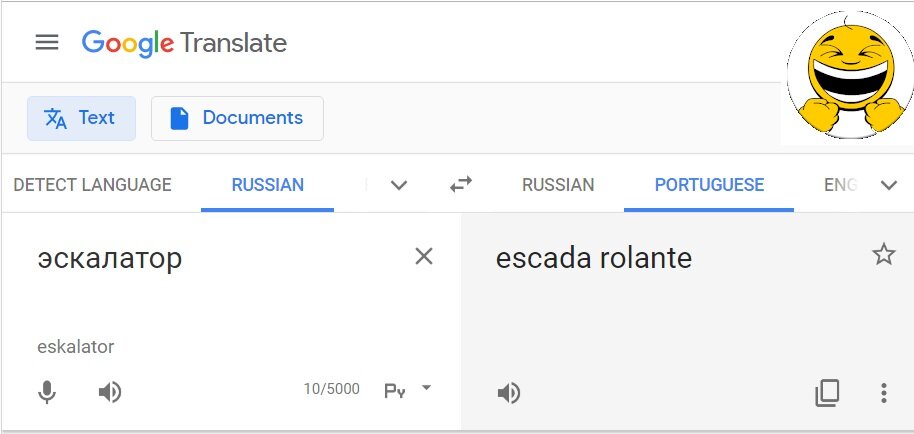Image resolution: width=914 pixels, height=434 pixels.
Task: Listen to the Portuguese translation
Action: tap(509, 393)
